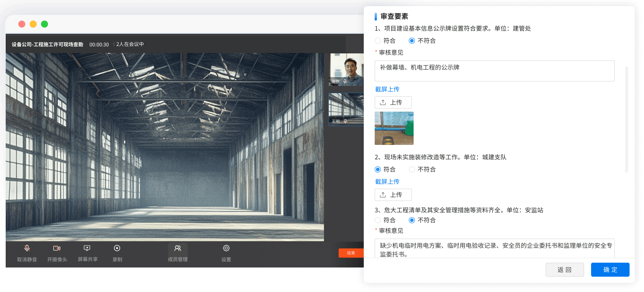The image size is (644, 292).
Task: Start recording the meeting
Action: coord(117,249)
